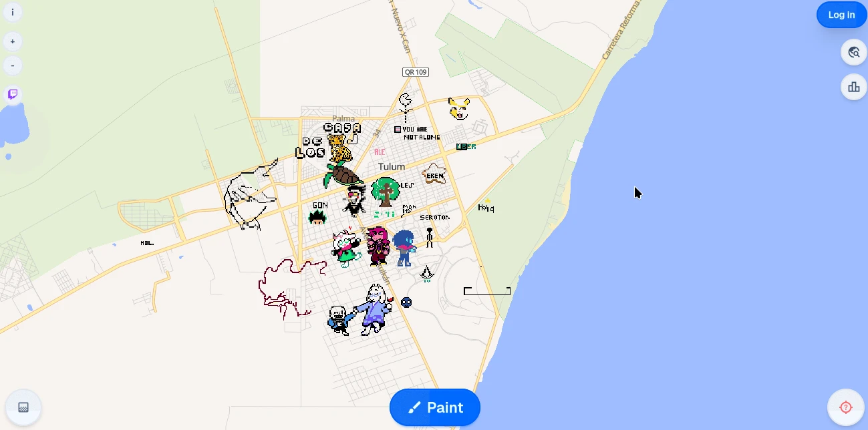Click the Spamton black and white character
This screenshot has height=430, width=868.
click(355, 201)
